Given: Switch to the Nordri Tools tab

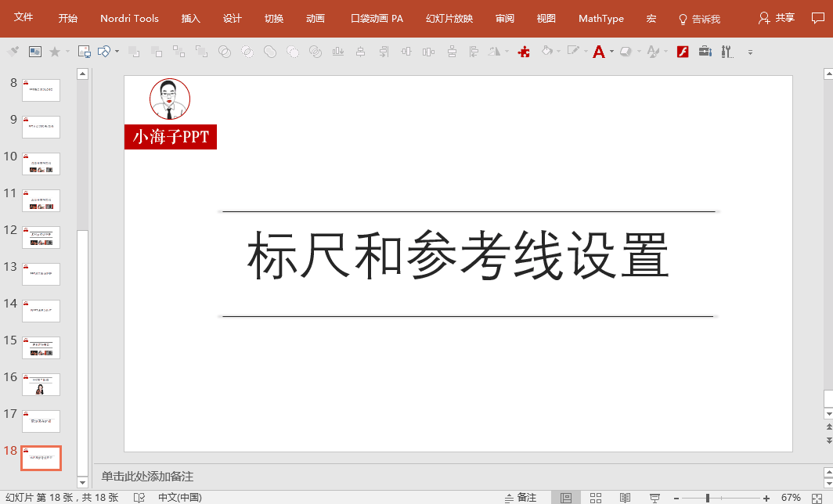Looking at the screenshot, I should 129,18.
